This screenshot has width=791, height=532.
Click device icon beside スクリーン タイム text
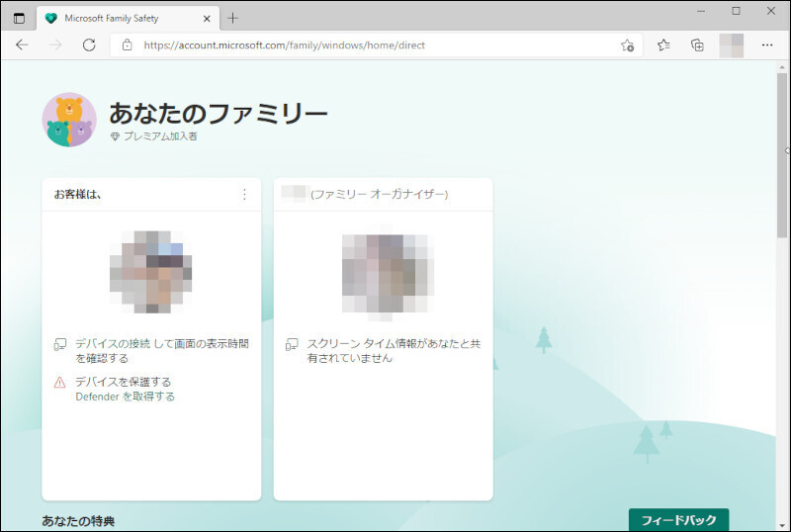292,345
